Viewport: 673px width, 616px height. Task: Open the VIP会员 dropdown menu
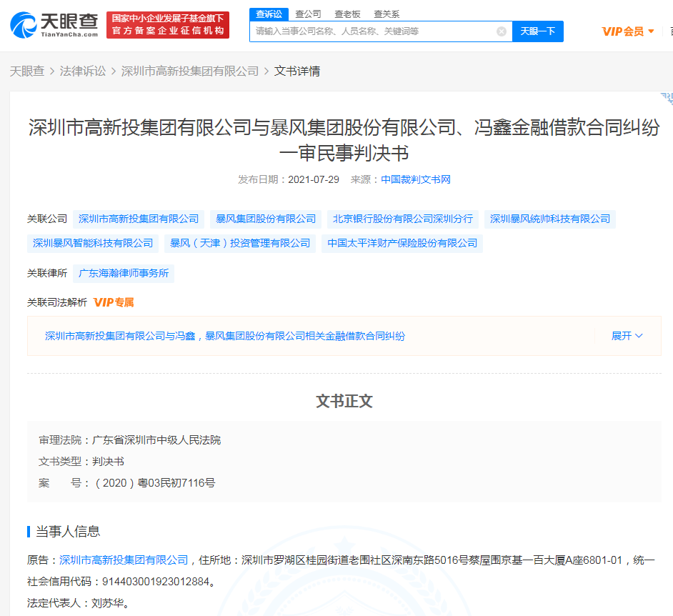coord(627,31)
